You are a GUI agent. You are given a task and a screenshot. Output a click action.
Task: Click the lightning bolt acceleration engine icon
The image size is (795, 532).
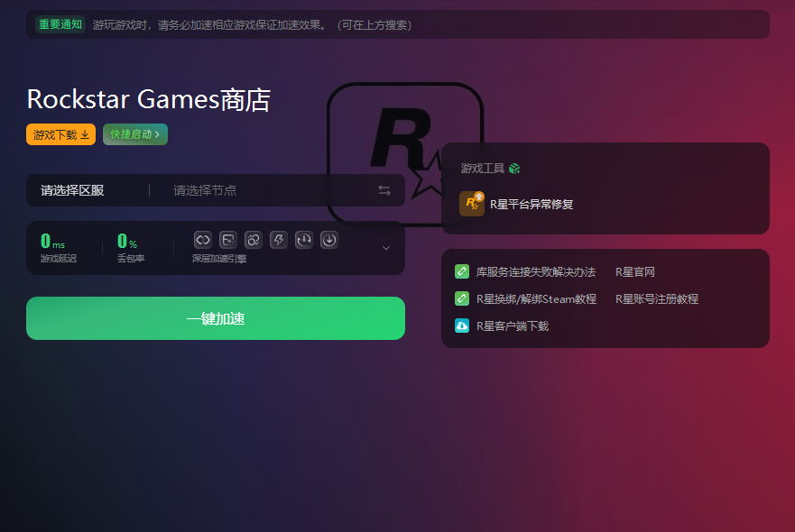coord(279,240)
